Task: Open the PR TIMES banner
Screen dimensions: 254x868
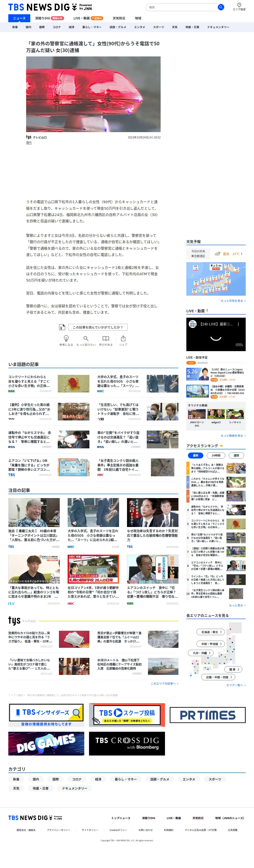Action: pyautogui.click(x=208, y=715)
